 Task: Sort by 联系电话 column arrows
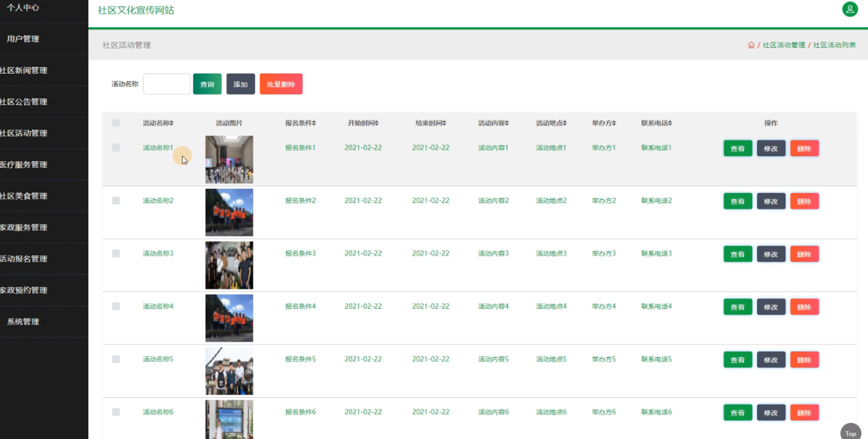[670, 123]
